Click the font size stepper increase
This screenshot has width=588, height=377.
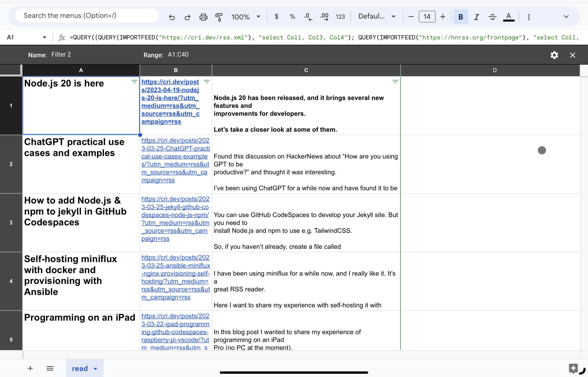pos(443,16)
